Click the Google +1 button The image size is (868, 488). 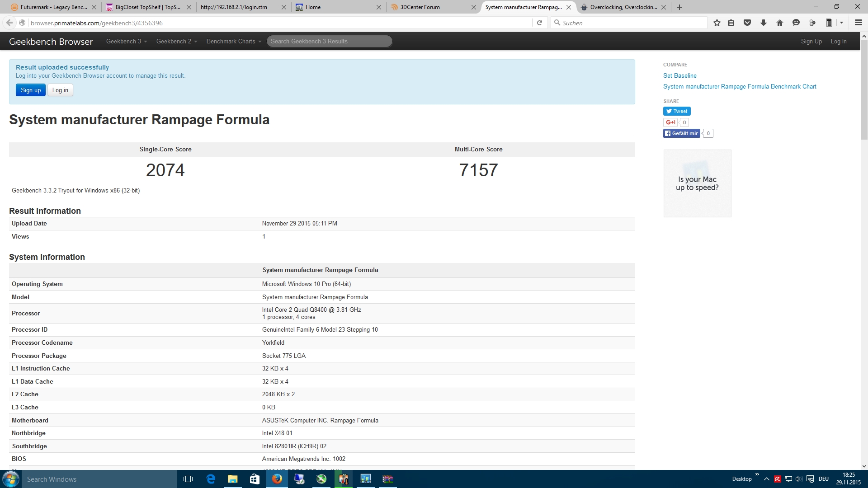pyautogui.click(x=670, y=122)
